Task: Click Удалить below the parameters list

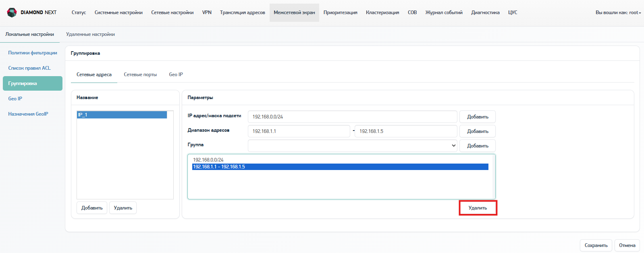Action: click(478, 208)
